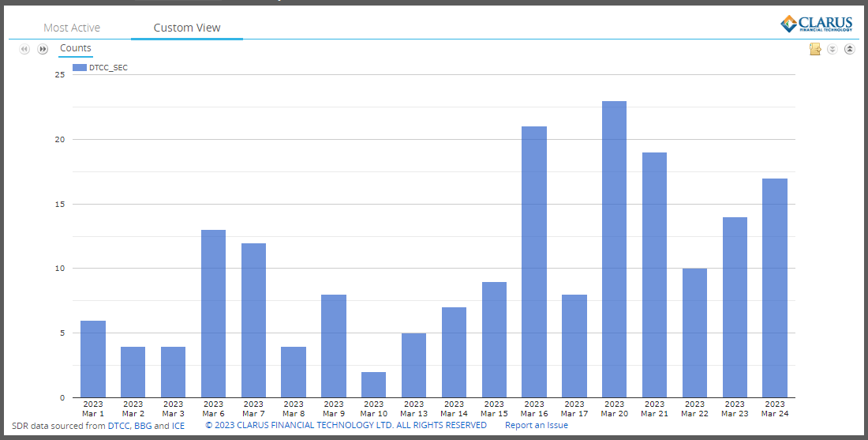Click the expand-up double chevron icon
Viewport: 868px width, 440px height.
click(x=849, y=49)
